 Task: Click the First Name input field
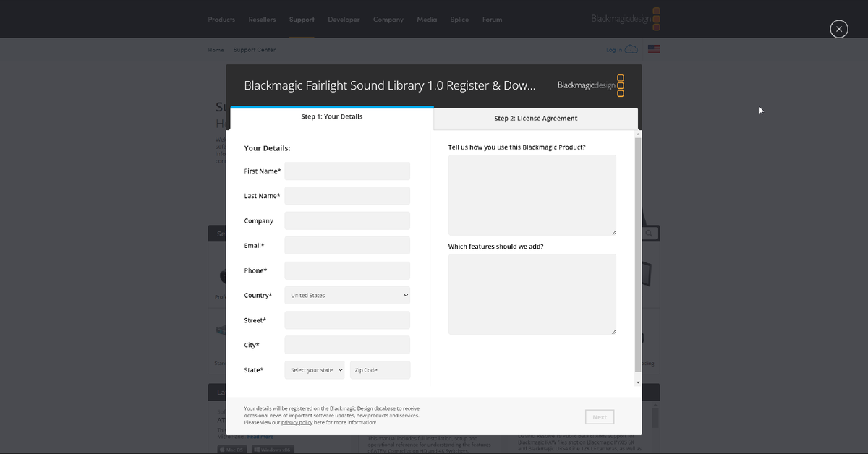[347, 171]
